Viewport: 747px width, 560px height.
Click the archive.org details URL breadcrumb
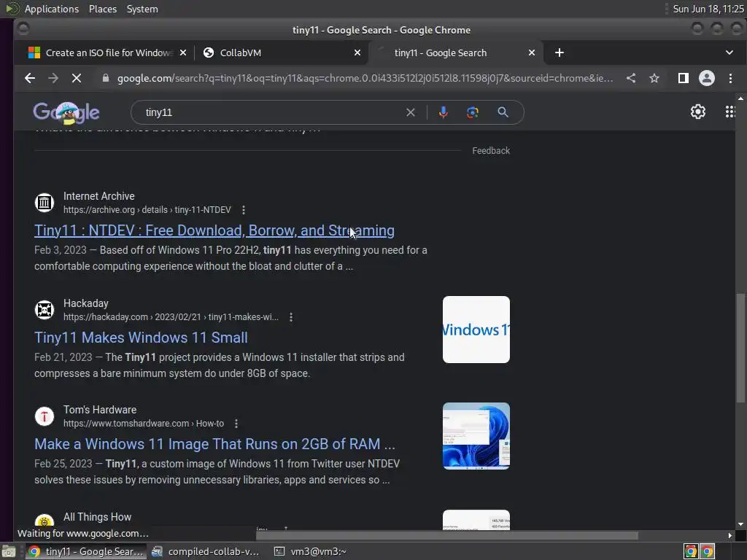click(147, 210)
